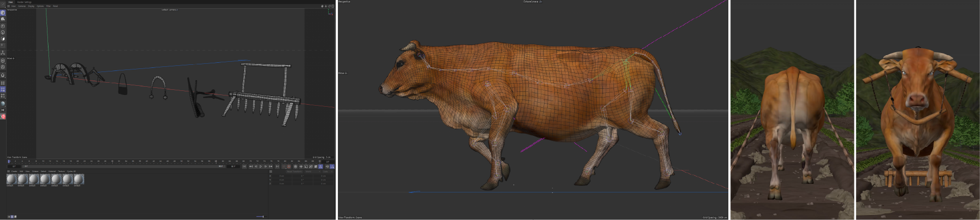Expand the Scale mode dropdown
This screenshot has width=980, height=220.
(x=328, y=172)
